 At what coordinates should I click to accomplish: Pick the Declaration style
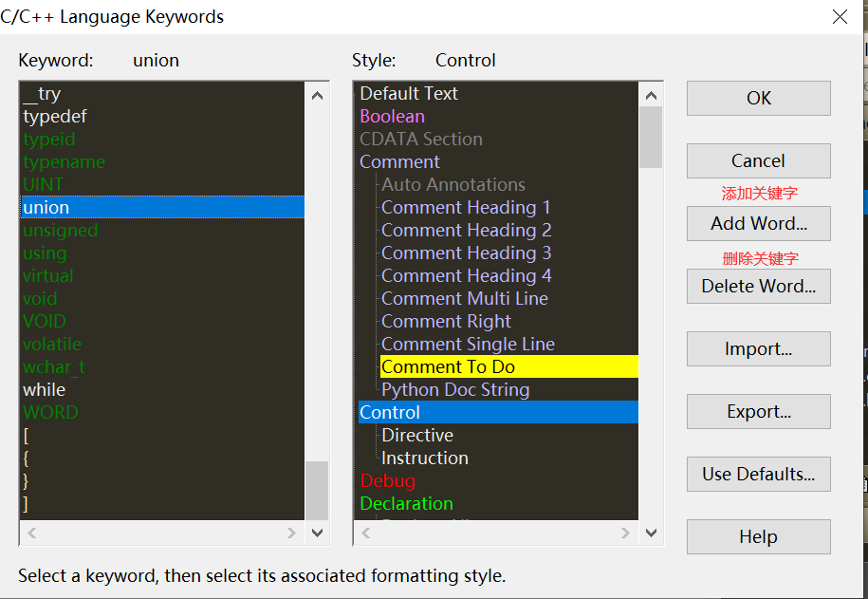406,504
